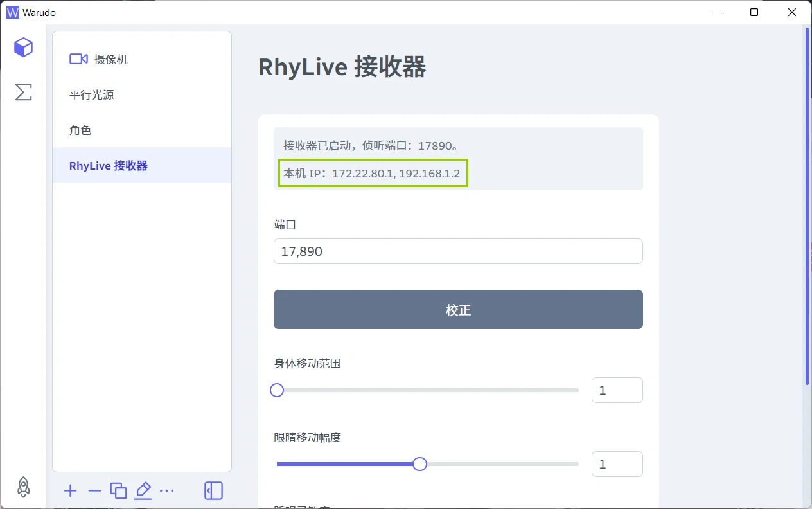
Task: Close the Warudo window
Action: (x=791, y=12)
